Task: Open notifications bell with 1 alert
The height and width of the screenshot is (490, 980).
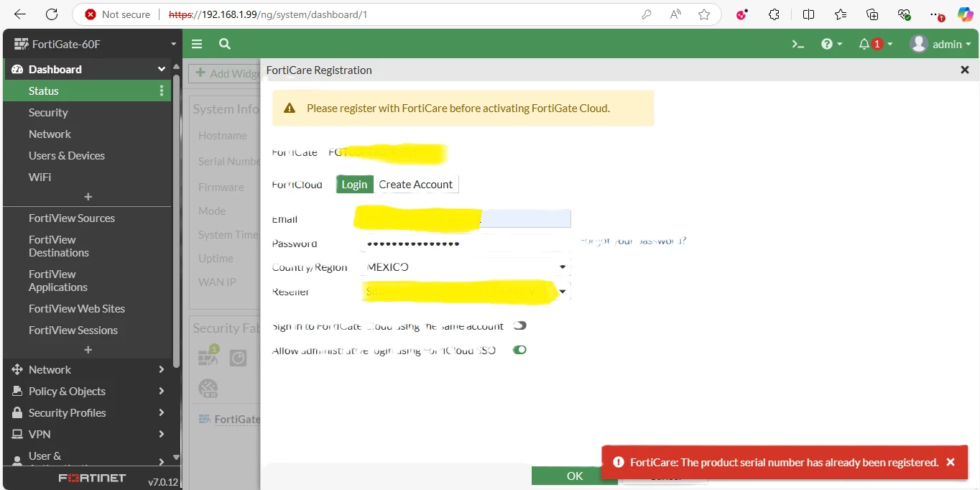Action: click(x=875, y=44)
